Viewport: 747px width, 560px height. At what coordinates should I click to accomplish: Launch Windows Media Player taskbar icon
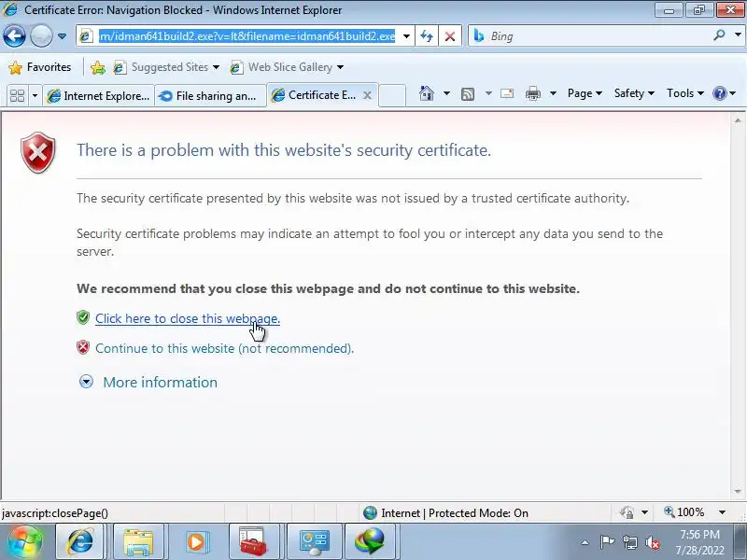[x=195, y=541]
